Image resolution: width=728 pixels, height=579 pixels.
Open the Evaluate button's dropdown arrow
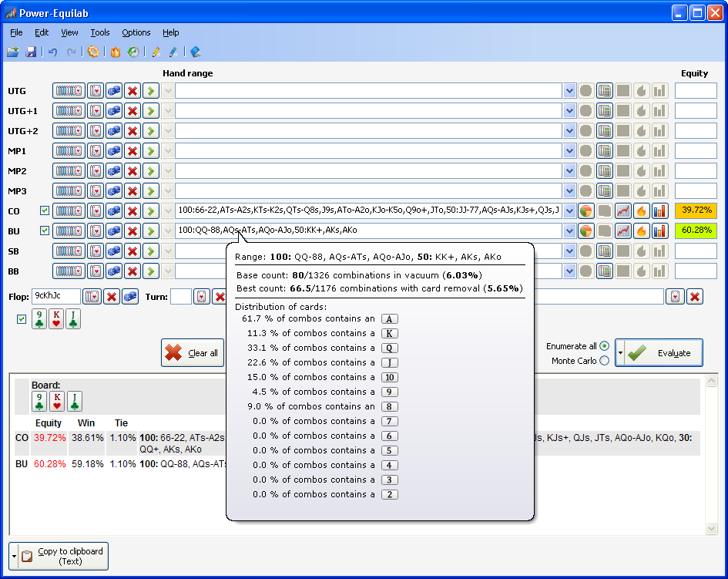pos(620,352)
